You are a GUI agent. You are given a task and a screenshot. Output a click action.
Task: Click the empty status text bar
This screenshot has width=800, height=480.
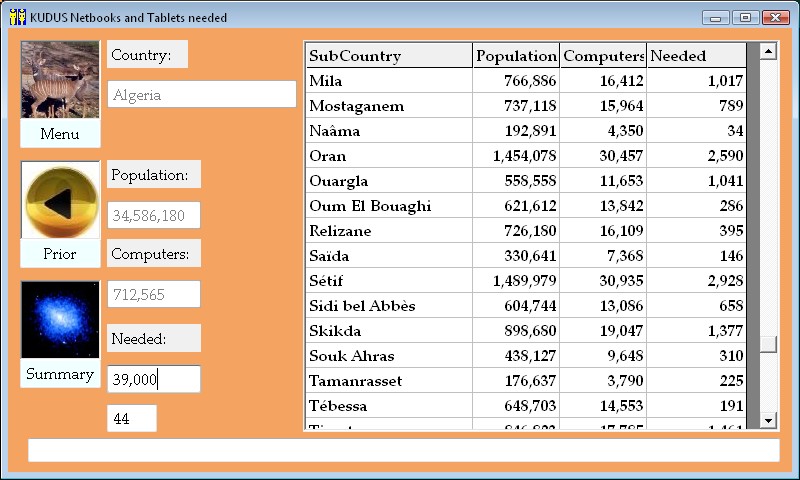pos(403,451)
